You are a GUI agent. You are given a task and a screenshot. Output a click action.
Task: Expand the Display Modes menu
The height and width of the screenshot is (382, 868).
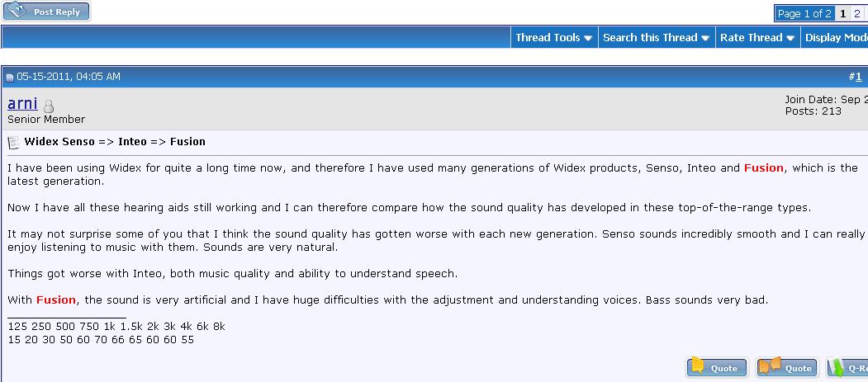(835, 38)
